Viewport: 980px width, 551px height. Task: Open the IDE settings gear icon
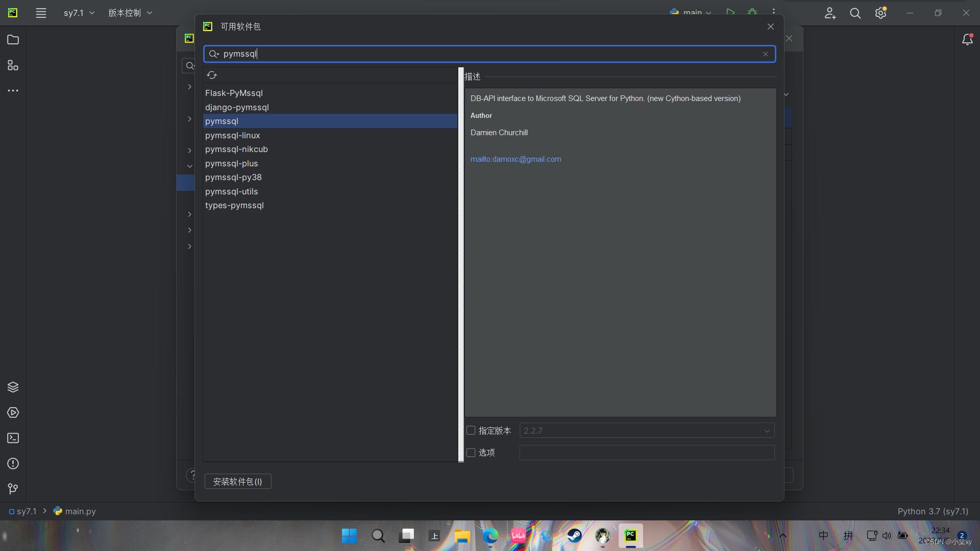[880, 13]
